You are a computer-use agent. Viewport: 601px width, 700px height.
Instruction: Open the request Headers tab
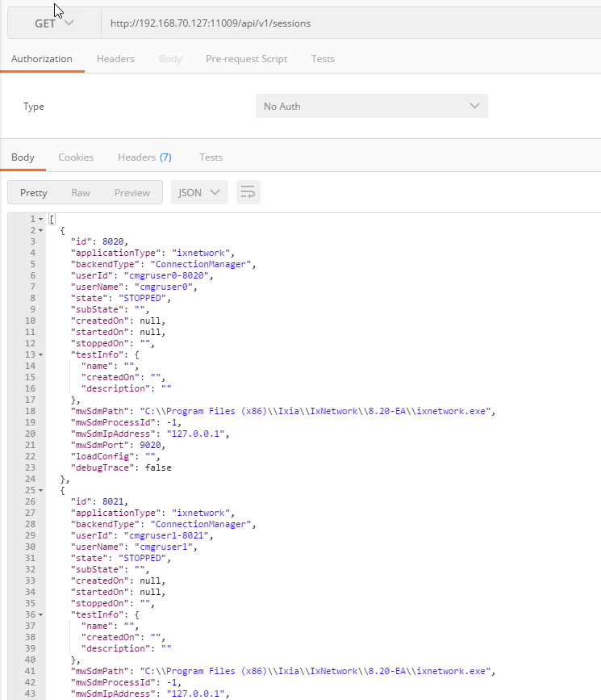click(115, 59)
